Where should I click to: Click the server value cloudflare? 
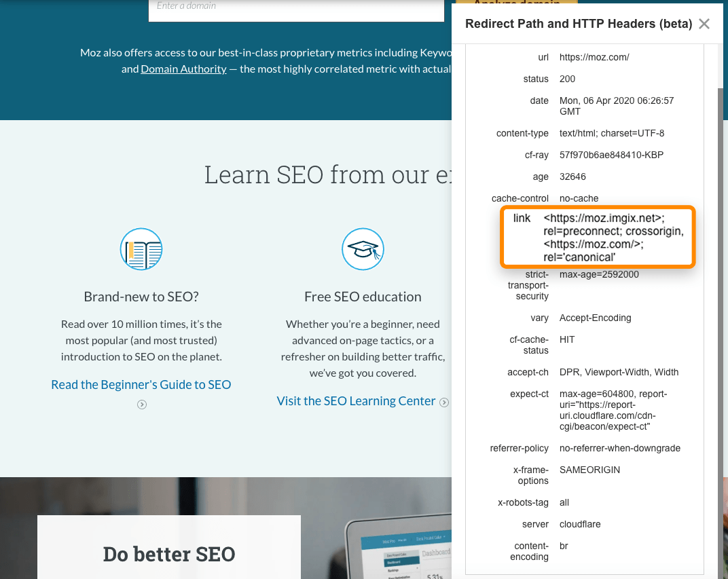[x=580, y=524]
